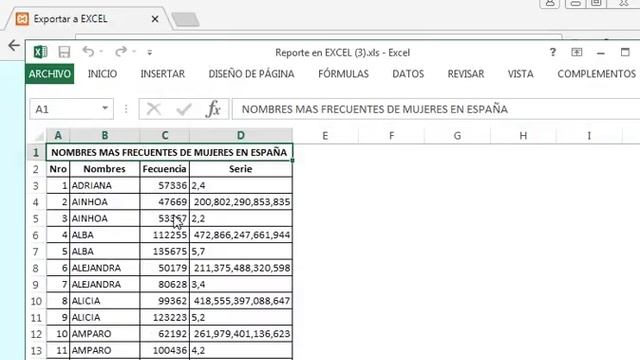Viewport: 640px width, 360px height.
Task: Select the cell 472,866,247,661,944
Action: pyautogui.click(x=241, y=235)
